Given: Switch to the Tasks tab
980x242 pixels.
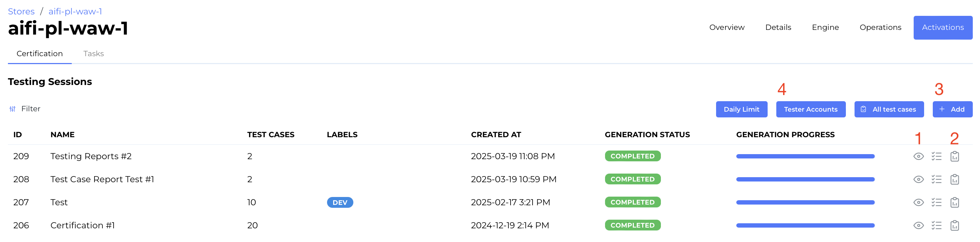Looking at the screenshot, I should [94, 54].
